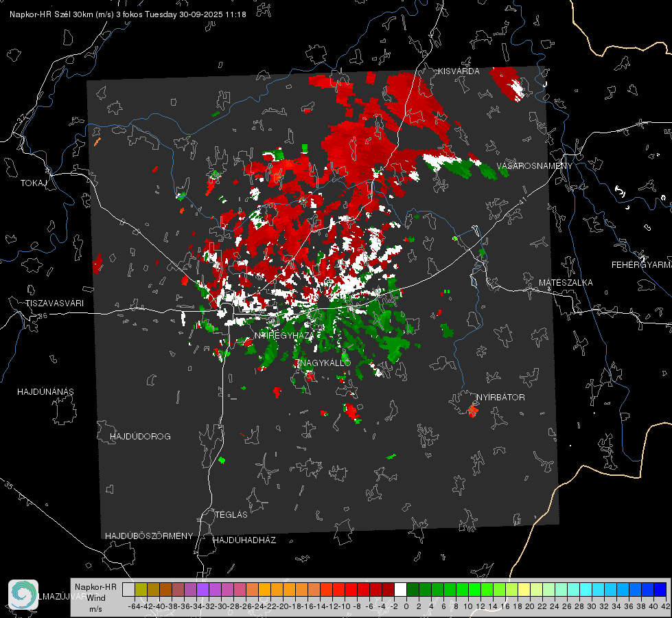Click the FEHÉRGYARMAT label at right edge
The height and width of the screenshot is (618, 672).
(x=641, y=265)
